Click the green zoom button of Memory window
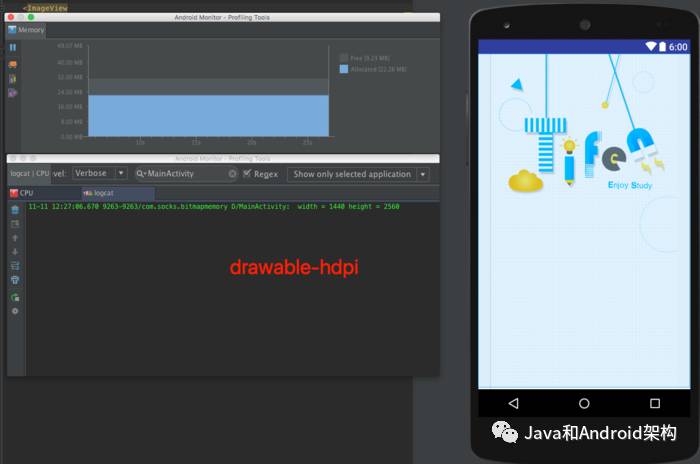 click(x=31, y=17)
